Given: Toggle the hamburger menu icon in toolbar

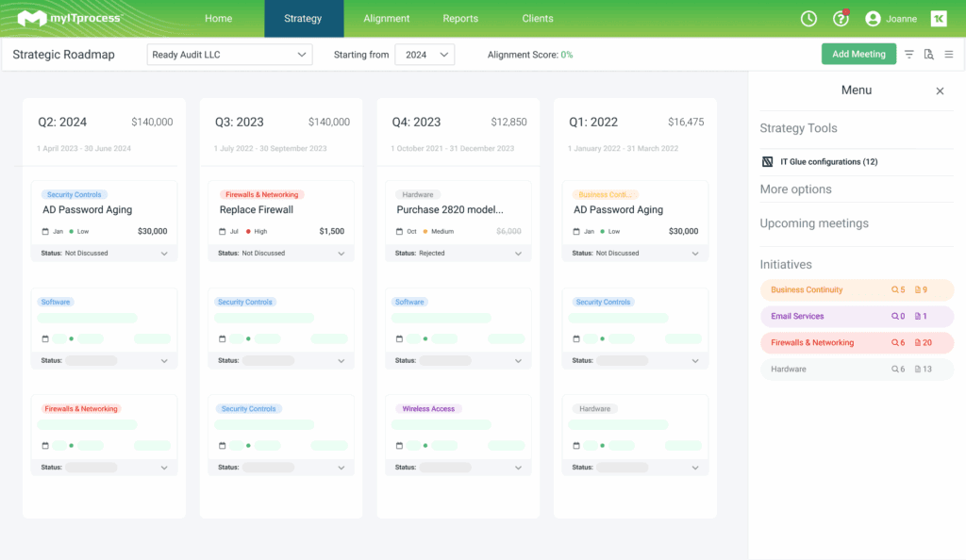Looking at the screenshot, I should pos(948,55).
